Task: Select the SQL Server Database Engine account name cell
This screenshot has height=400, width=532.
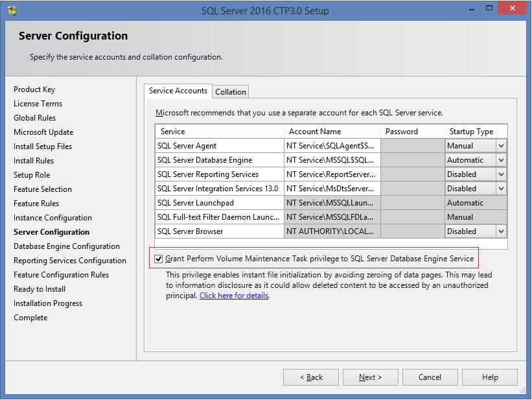Action: point(332,160)
